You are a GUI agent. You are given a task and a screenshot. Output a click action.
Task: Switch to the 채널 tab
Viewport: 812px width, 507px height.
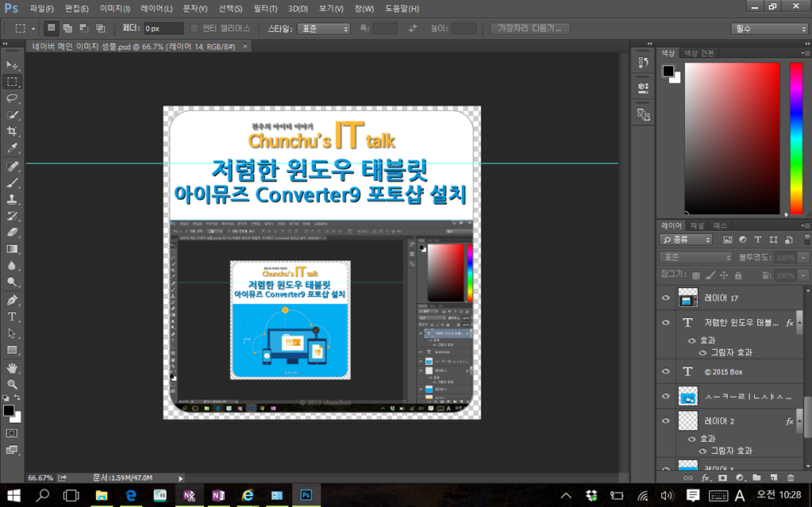pos(697,225)
